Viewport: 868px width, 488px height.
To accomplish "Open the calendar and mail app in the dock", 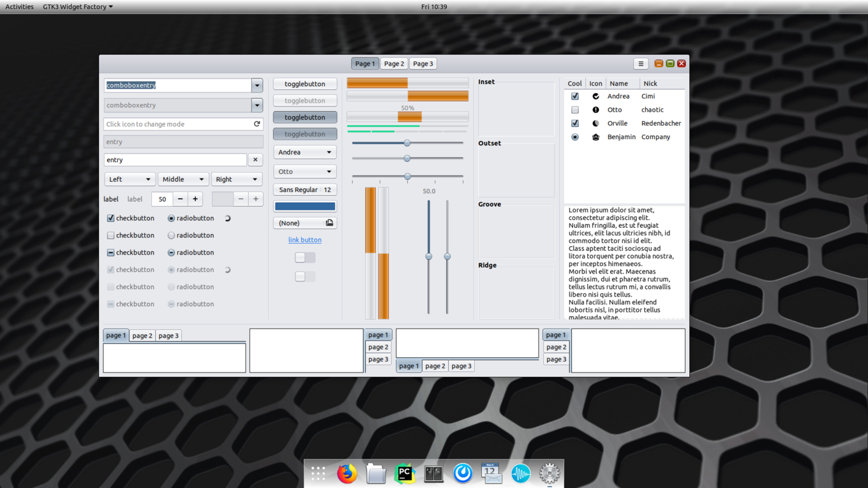I will click(491, 473).
